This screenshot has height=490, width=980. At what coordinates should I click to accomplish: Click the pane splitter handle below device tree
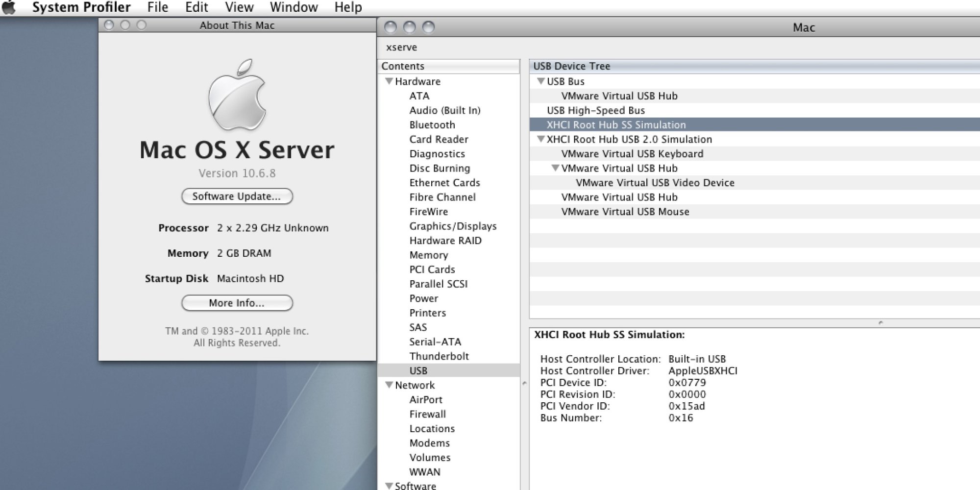click(x=881, y=323)
